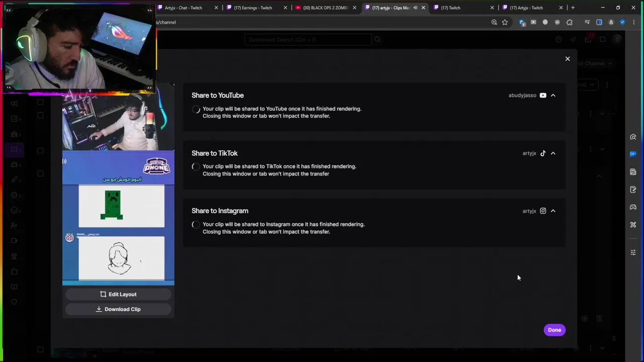Open the Extensions puzzle icon

[570, 22]
